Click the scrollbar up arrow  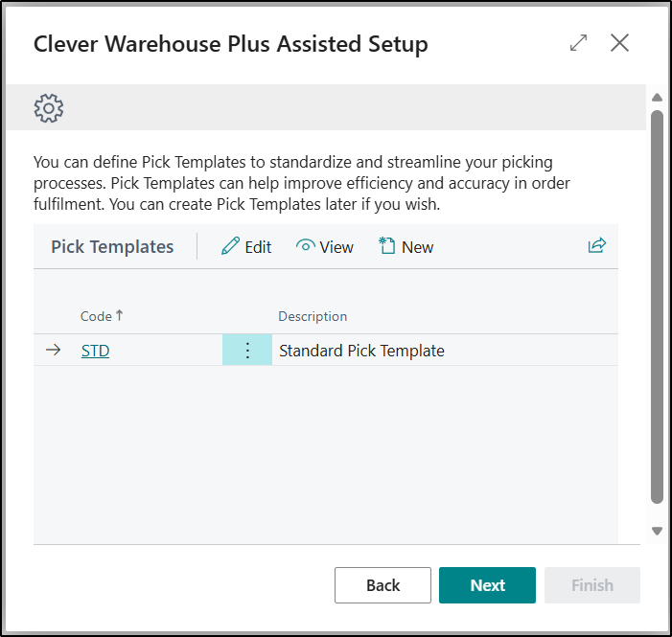pyautogui.click(x=657, y=98)
